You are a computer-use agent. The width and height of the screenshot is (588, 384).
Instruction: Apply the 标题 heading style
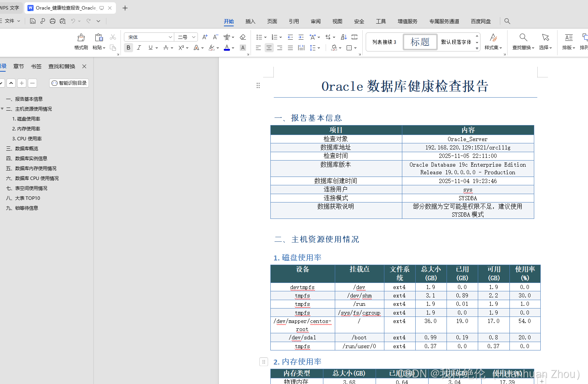pyautogui.click(x=420, y=42)
